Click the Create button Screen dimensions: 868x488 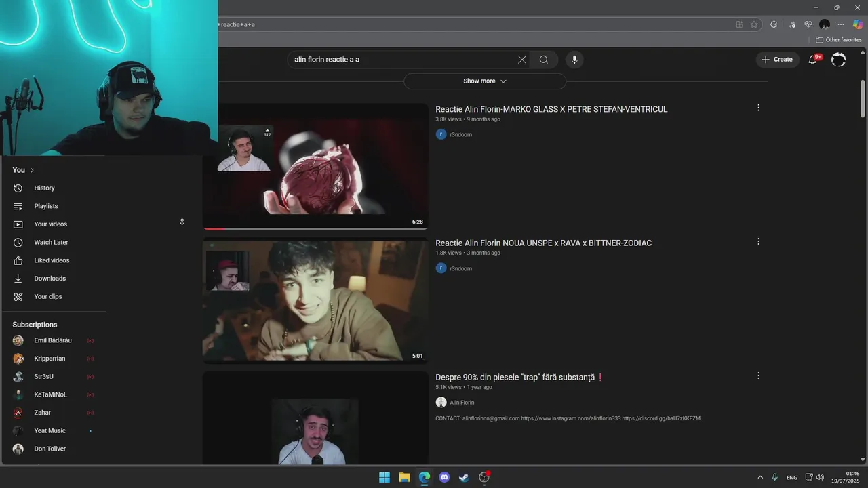point(777,60)
